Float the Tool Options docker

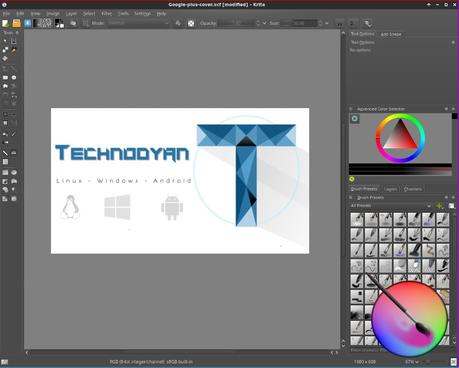(453, 42)
